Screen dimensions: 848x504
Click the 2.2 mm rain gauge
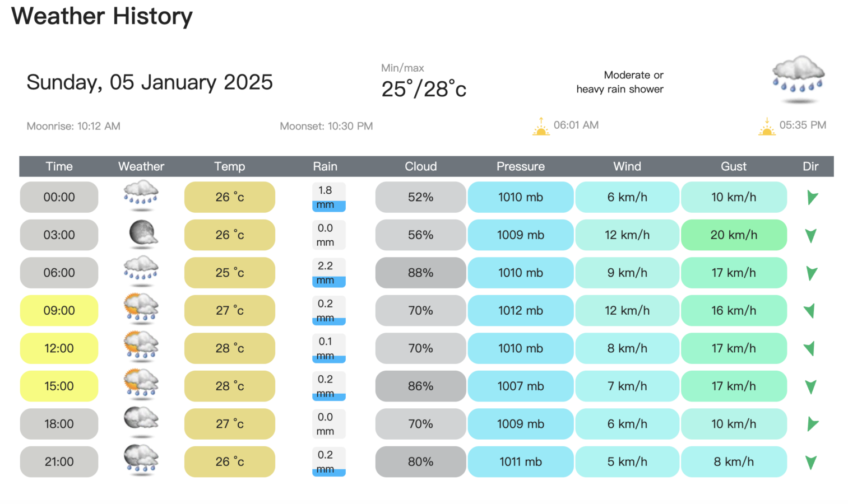coord(328,273)
